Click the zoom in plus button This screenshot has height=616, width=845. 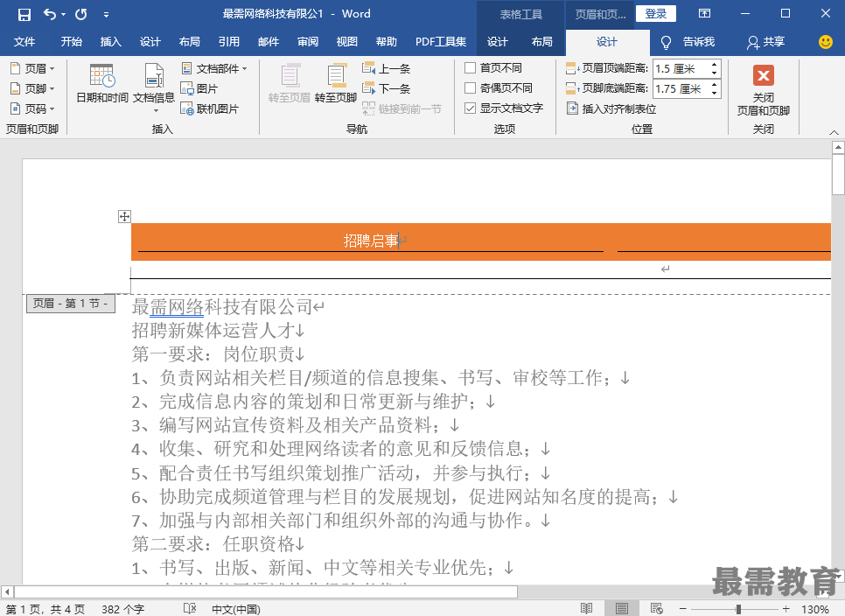coord(786,609)
